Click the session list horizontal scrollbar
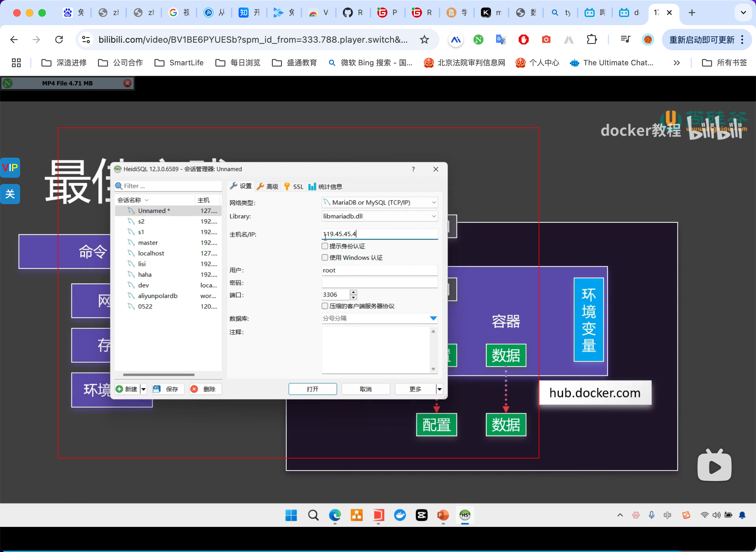The image size is (756, 552). [159, 375]
